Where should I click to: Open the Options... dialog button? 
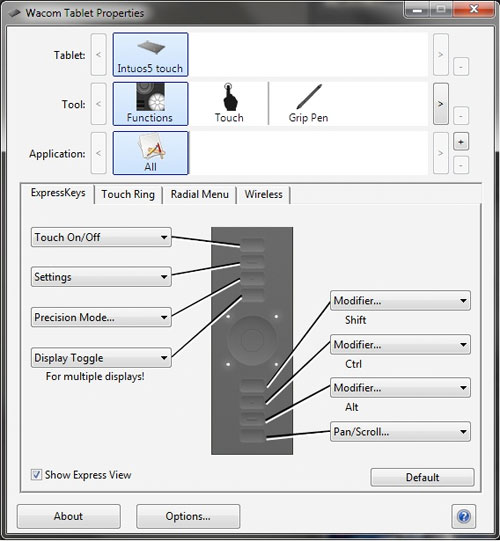(188, 517)
